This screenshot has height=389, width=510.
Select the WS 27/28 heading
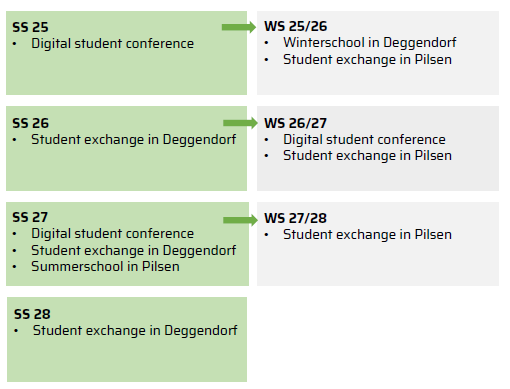tap(295, 218)
